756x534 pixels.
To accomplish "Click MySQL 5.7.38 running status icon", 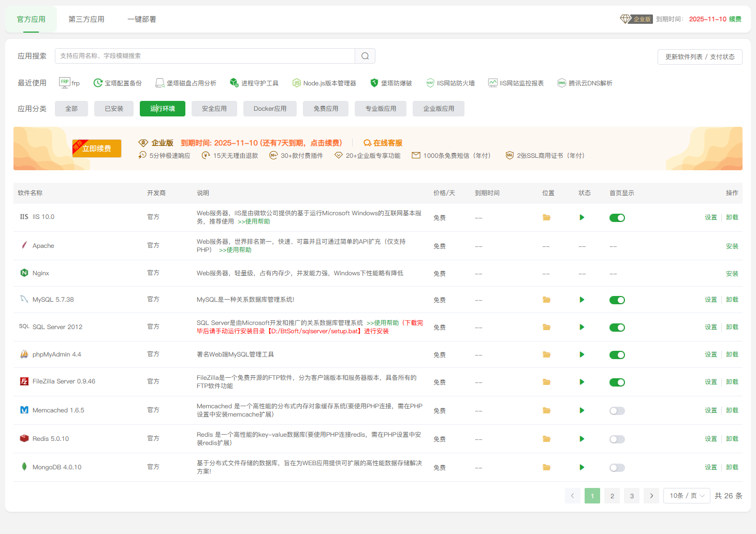I will click(x=582, y=300).
